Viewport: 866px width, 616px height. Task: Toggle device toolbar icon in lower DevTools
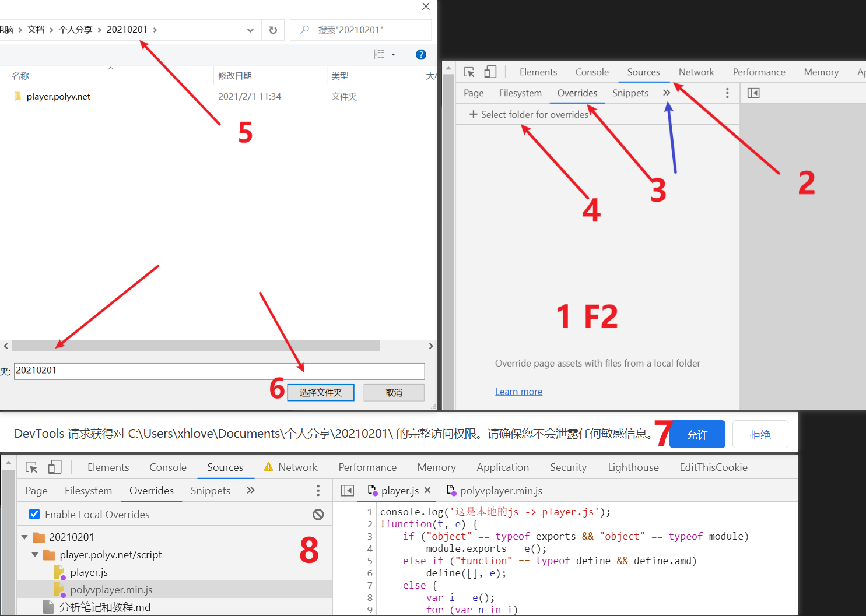[x=55, y=467]
